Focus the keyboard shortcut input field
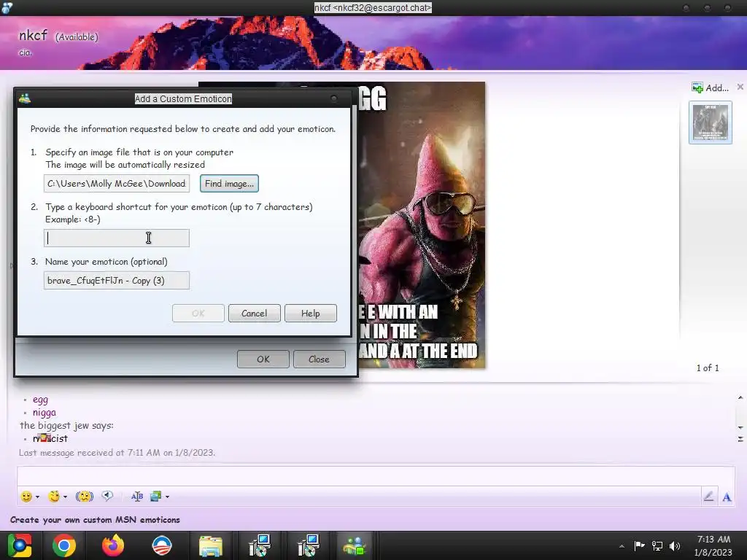 [x=117, y=238]
